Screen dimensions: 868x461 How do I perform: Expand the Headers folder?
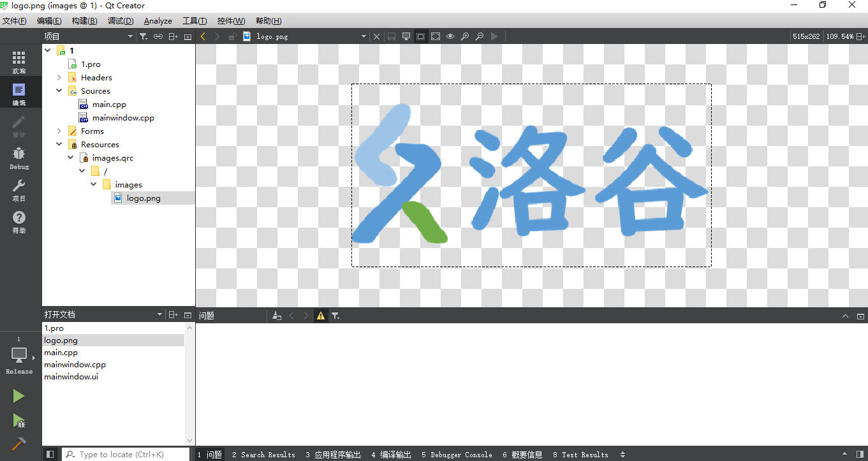(x=59, y=77)
